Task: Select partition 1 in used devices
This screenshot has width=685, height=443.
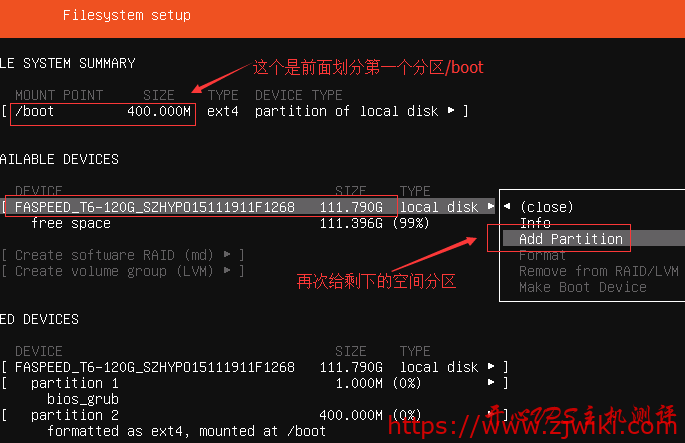Action: point(255,383)
